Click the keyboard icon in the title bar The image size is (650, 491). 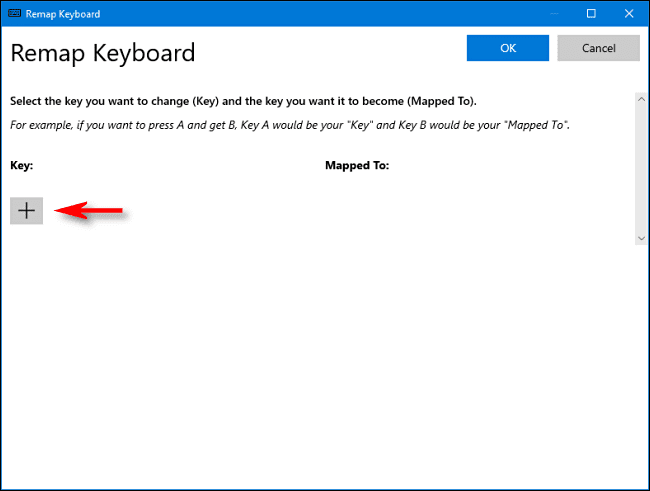coord(16,14)
